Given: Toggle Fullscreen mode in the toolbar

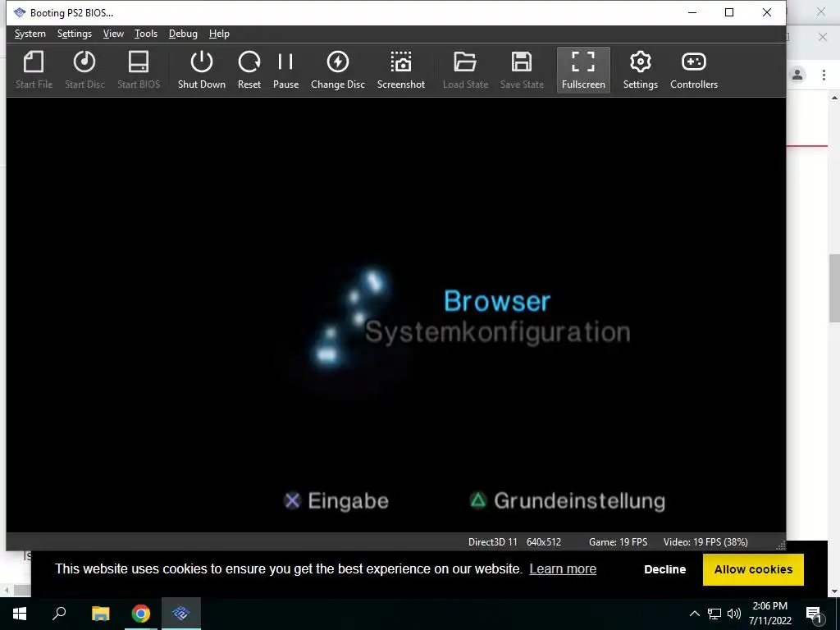Looking at the screenshot, I should click(x=583, y=70).
